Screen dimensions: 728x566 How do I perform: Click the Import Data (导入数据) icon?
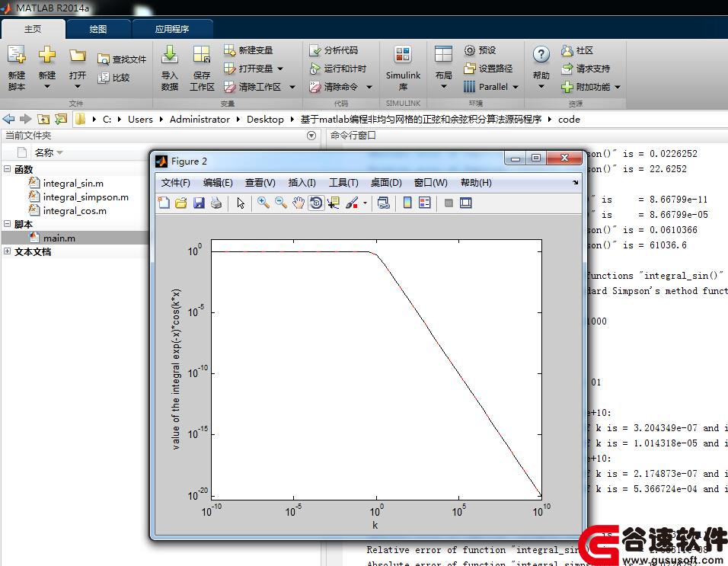[170, 55]
